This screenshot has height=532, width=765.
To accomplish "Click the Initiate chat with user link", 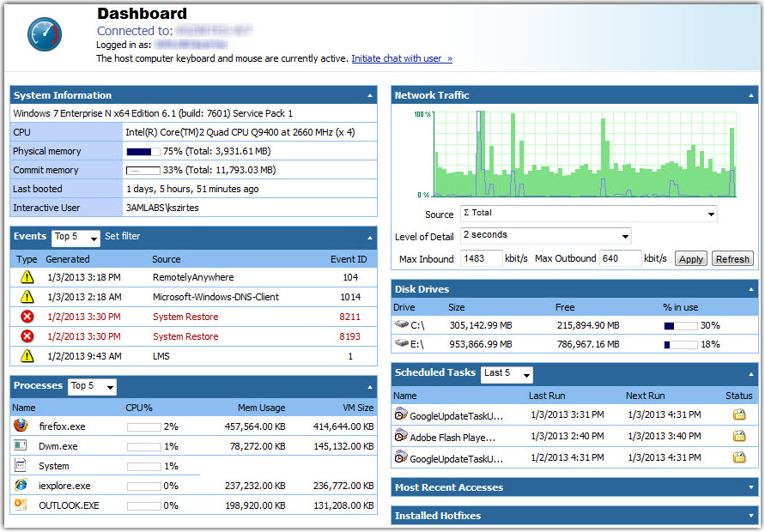I will [x=401, y=58].
